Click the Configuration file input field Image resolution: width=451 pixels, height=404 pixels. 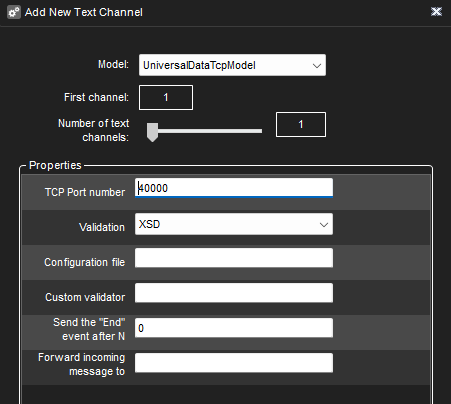coord(234,258)
